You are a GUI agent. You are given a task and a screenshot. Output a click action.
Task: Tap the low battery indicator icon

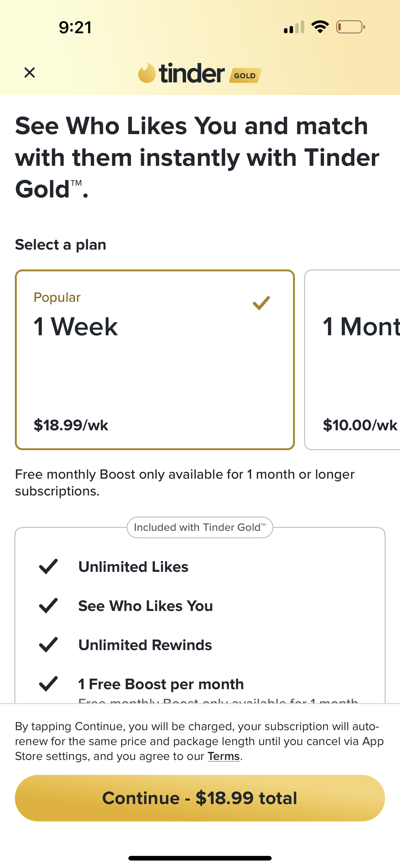click(350, 27)
